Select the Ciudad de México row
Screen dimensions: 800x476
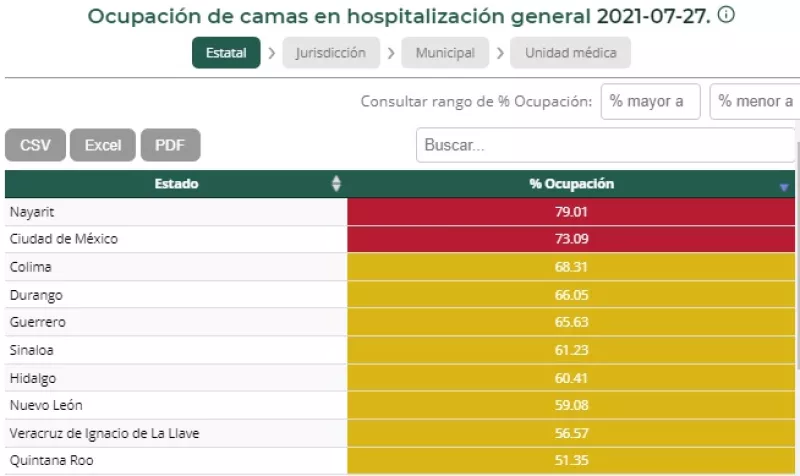coord(175,240)
